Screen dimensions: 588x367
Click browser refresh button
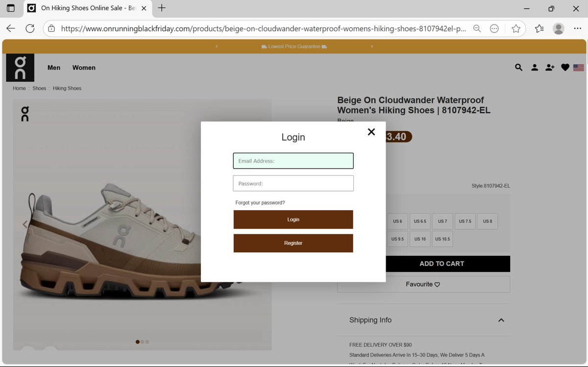(x=30, y=28)
